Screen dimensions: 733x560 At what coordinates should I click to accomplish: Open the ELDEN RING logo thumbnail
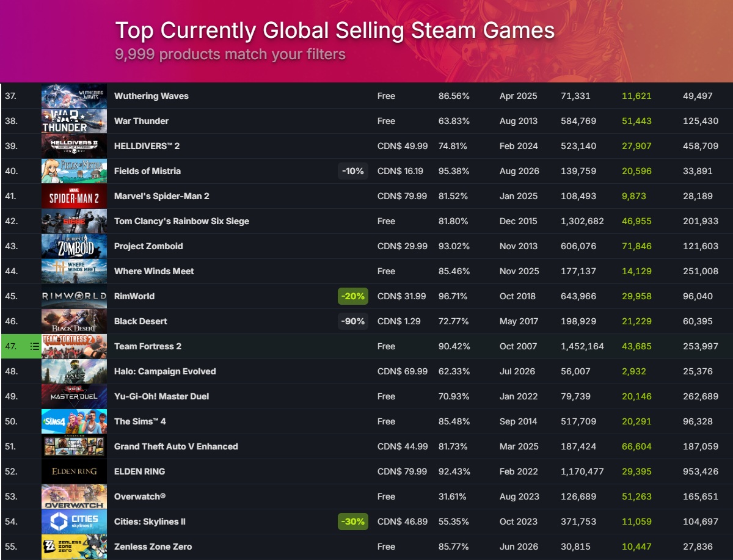click(x=74, y=471)
